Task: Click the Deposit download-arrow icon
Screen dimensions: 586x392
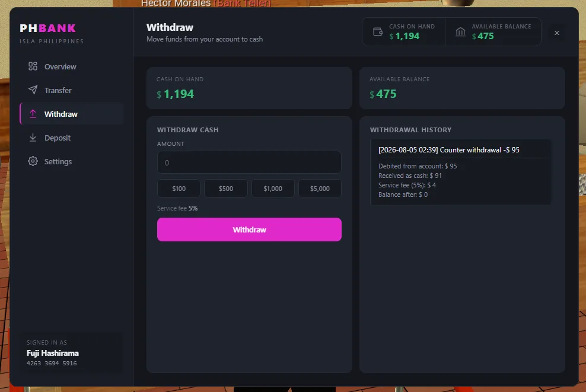Action: (33, 138)
